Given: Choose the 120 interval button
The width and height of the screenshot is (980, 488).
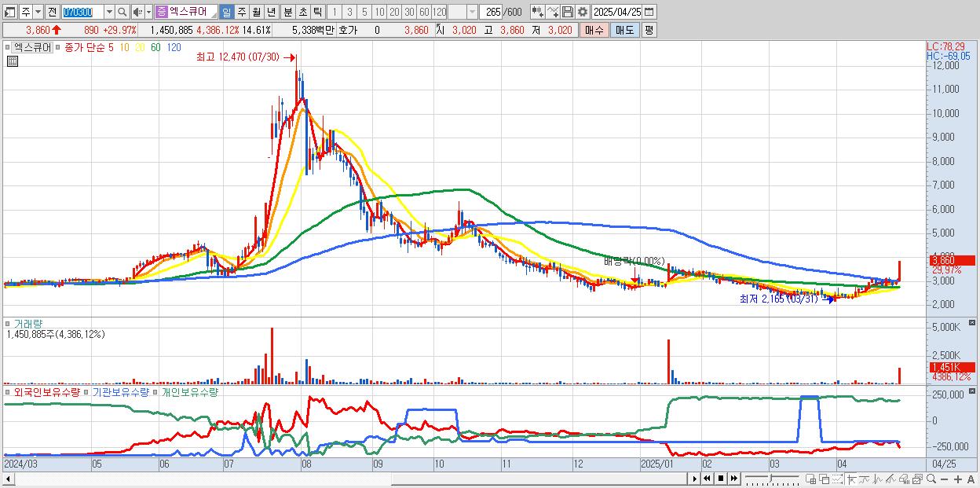Looking at the screenshot, I should click(x=440, y=13).
